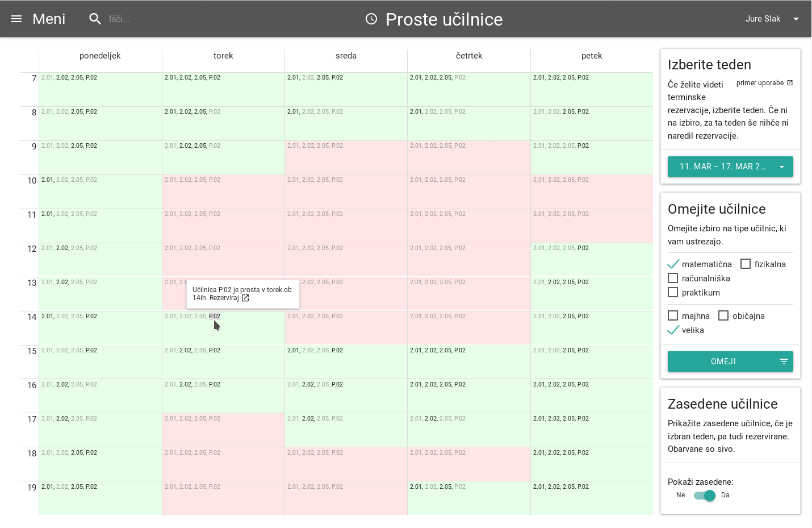Click the clock icon beside Proste učilnice
The height and width of the screenshot is (528, 812).
point(371,19)
